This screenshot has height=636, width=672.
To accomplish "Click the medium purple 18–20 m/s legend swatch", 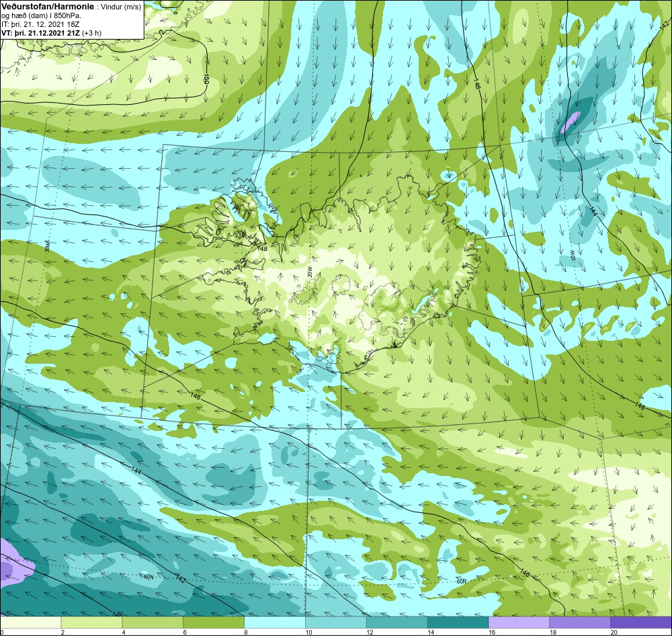I will 581,623.
